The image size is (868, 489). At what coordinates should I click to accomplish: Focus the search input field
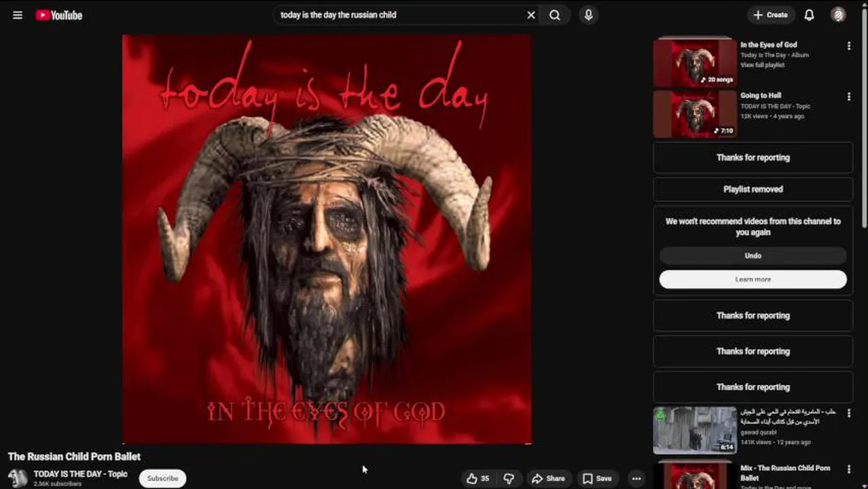coord(401,15)
